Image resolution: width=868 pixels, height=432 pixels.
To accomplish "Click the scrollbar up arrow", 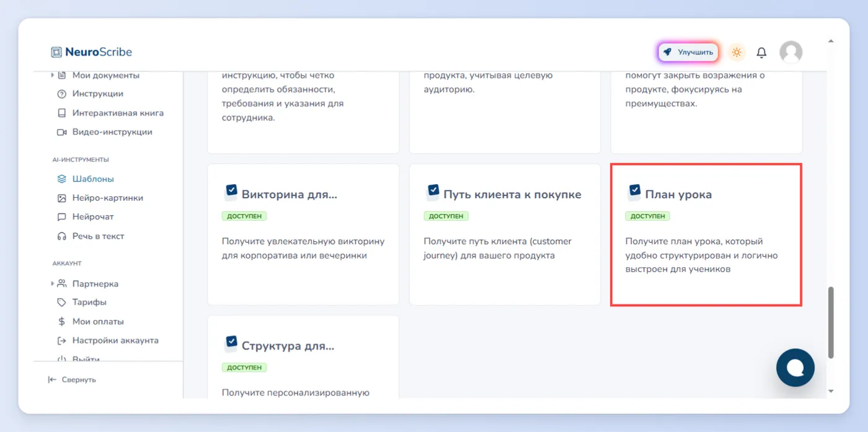I will click(x=831, y=42).
